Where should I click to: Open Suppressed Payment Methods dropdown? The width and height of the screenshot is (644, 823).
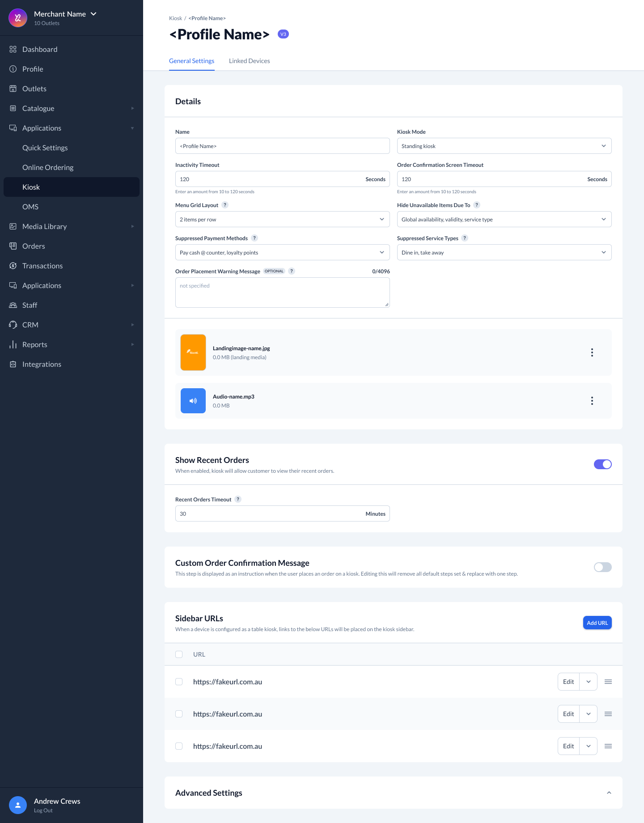tap(282, 252)
